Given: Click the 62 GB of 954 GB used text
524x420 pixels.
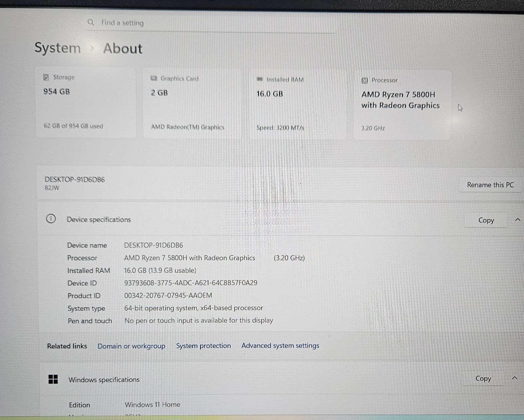Looking at the screenshot, I should (x=73, y=126).
